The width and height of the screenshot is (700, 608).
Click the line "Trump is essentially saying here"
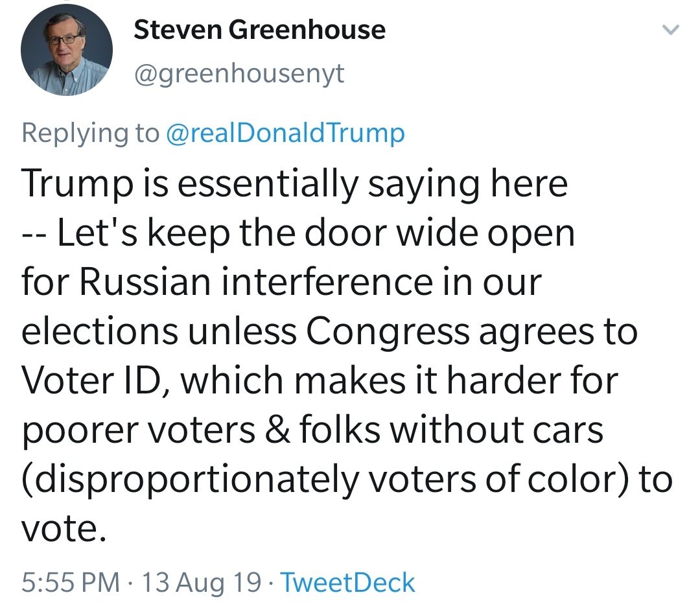click(x=295, y=183)
